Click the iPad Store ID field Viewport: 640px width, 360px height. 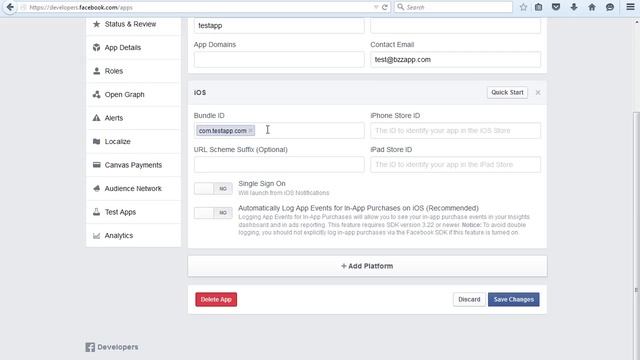pyautogui.click(x=456, y=164)
